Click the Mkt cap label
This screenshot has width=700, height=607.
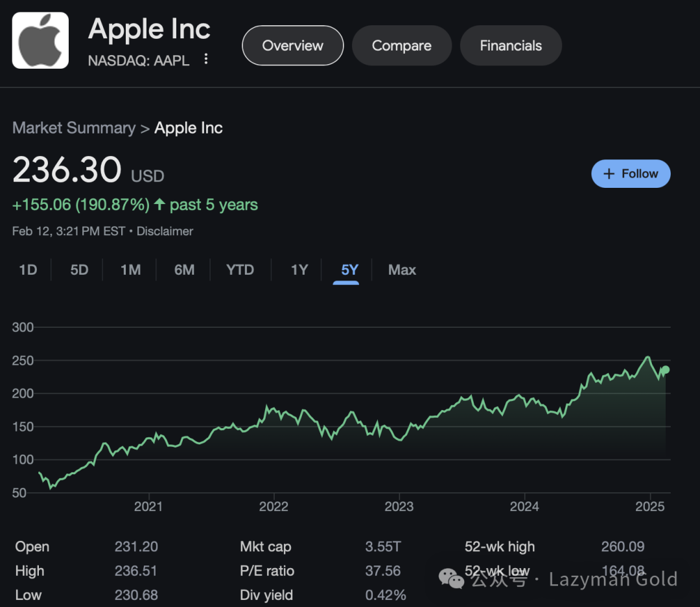click(x=266, y=547)
